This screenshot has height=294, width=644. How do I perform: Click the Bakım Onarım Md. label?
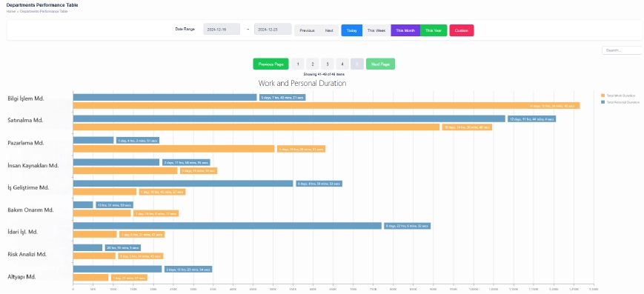click(x=31, y=210)
